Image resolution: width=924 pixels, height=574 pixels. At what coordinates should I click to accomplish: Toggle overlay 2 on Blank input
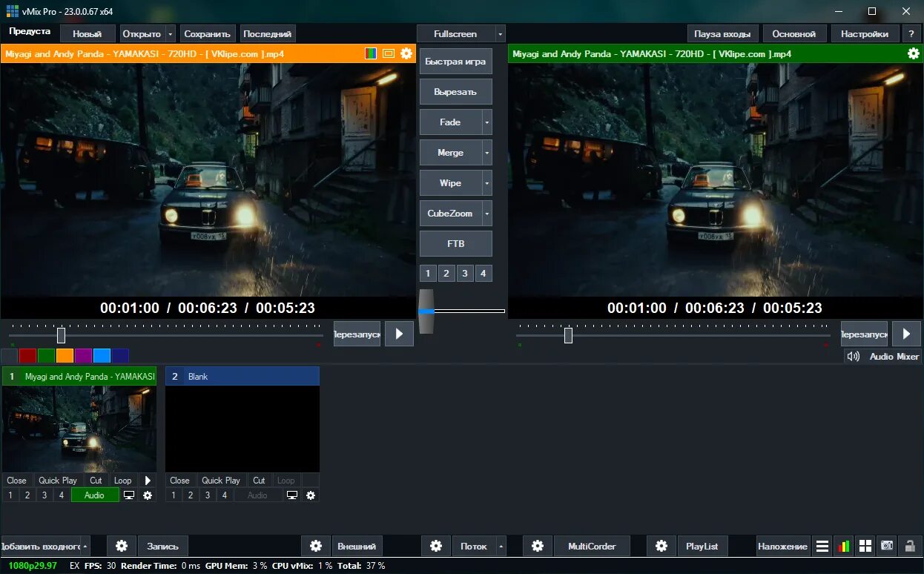click(191, 495)
